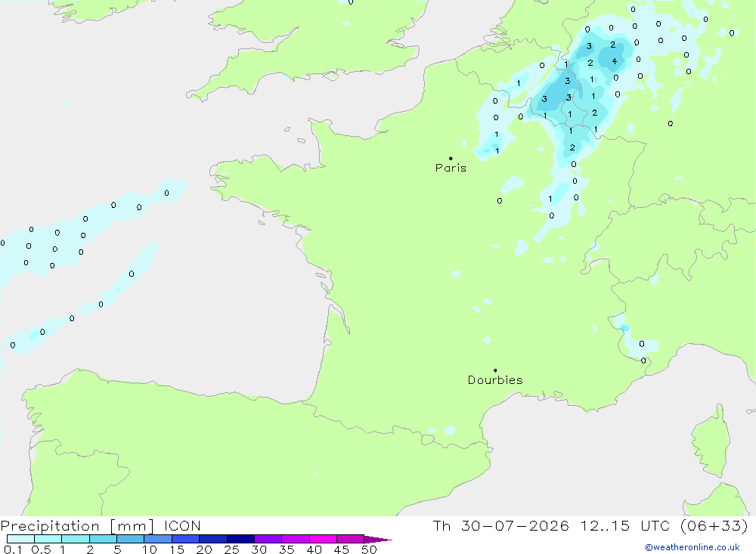
Task: Select the 15–20 mm legend color swatch
Action: tap(186, 539)
